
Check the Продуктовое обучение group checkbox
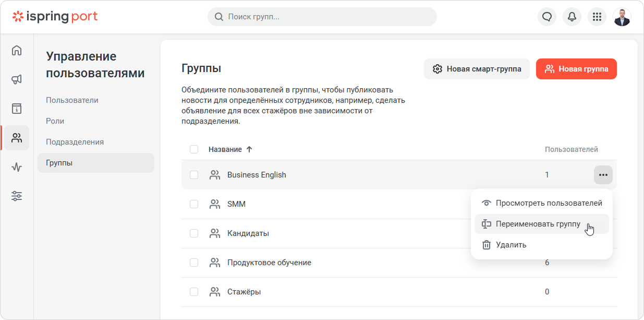(194, 263)
